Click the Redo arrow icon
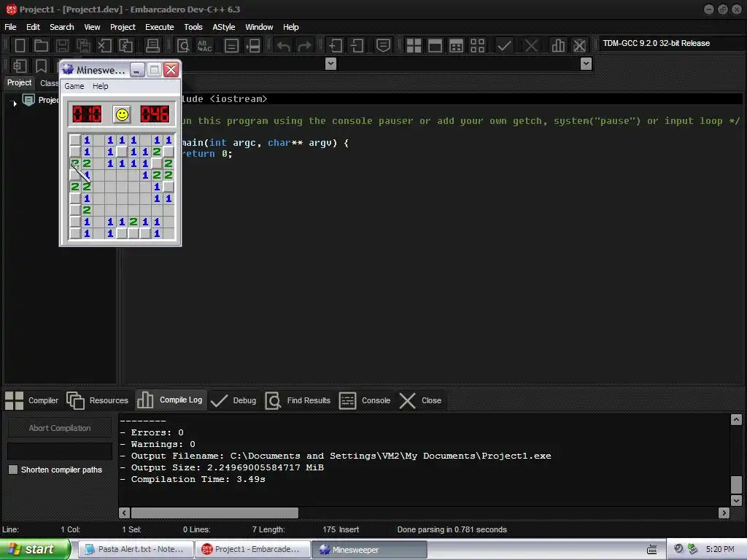Screen dimensions: 747x560 (304, 46)
